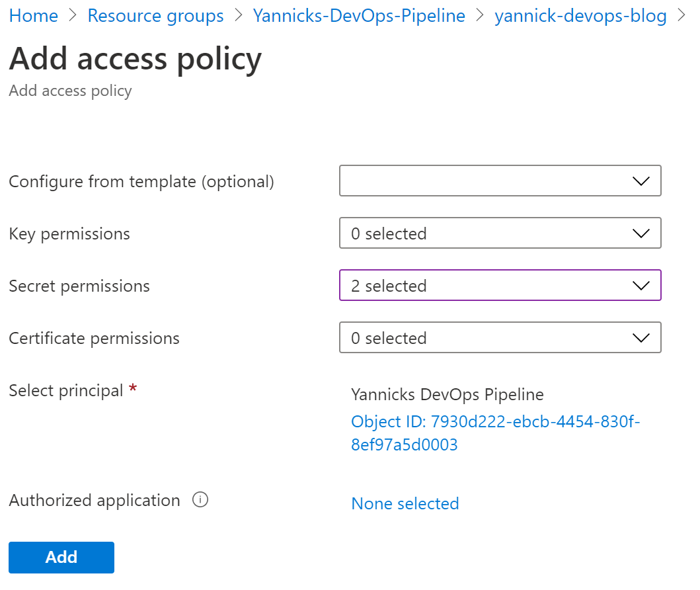700x590 pixels.
Task: Click the 'Select principal' field label
Action: [66, 390]
